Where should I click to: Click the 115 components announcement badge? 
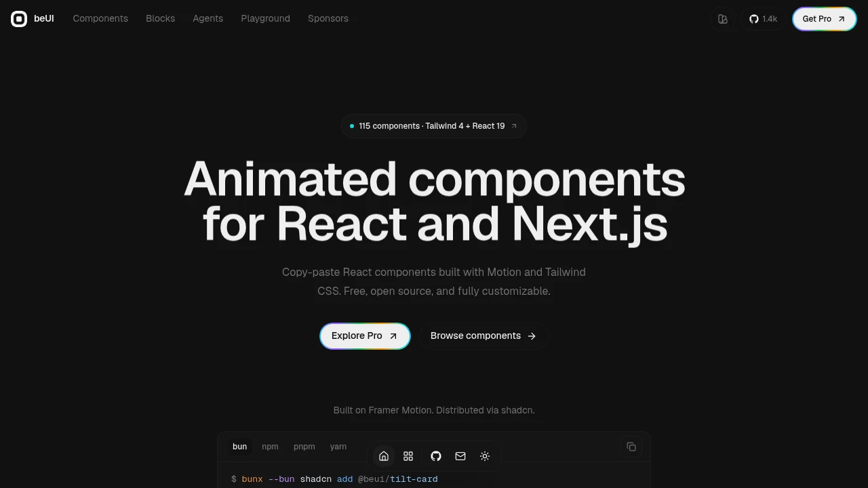pyautogui.click(x=433, y=126)
